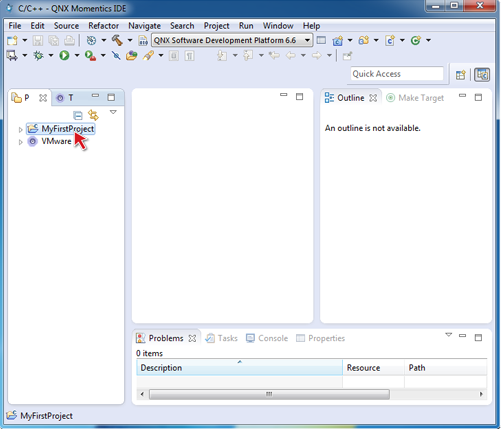Click the Build configuration gear icon

click(x=91, y=41)
